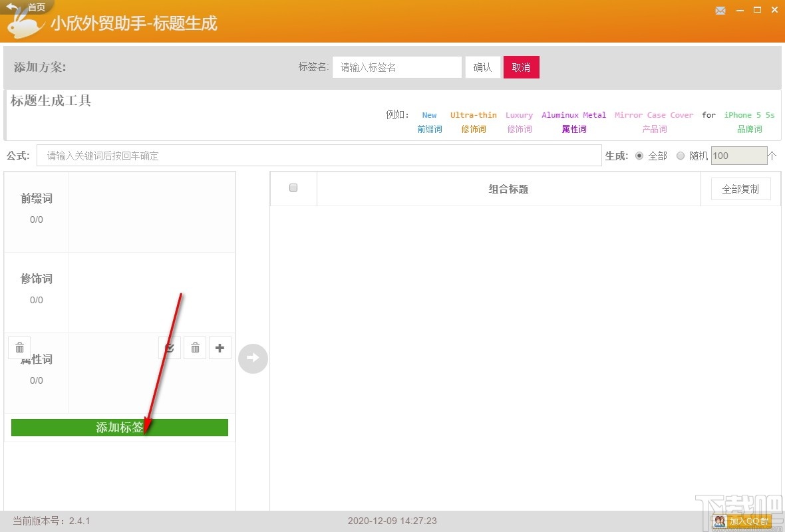Image resolution: width=785 pixels, height=532 pixels.
Task: Click the version number 2.4.1 text
Action: (80, 521)
